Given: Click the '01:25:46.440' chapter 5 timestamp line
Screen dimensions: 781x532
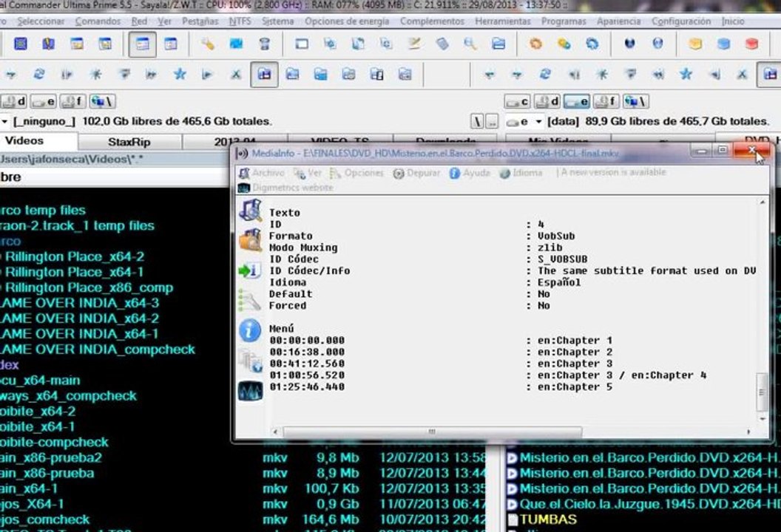Looking at the screenshot, I should 307,386.
